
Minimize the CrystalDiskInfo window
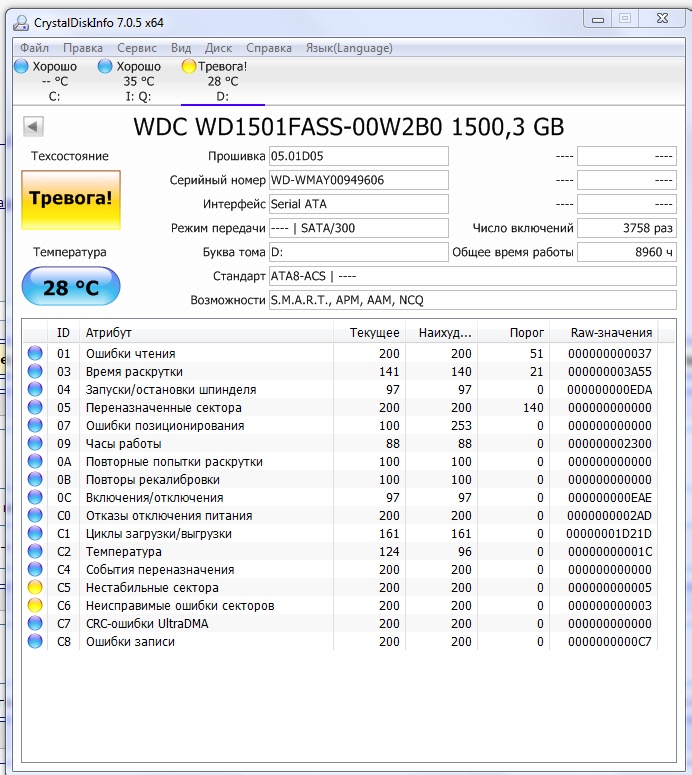click(x=598, y=19)
